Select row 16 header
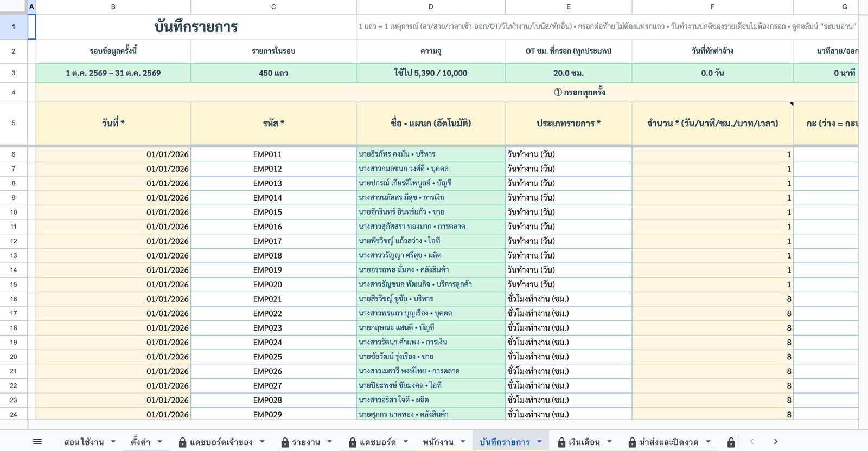The width and height of the screenshot is (868, 451). pos(14,299)
